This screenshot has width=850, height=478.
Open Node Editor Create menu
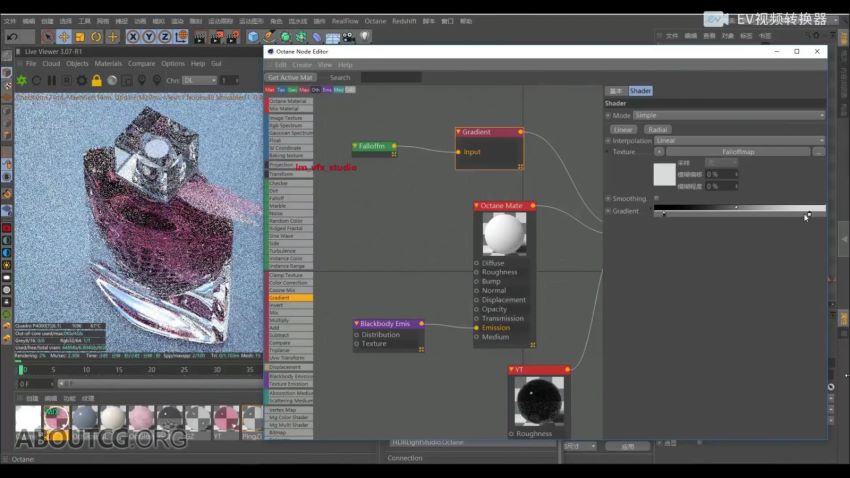pyautogui.click(x=302, y=64)
